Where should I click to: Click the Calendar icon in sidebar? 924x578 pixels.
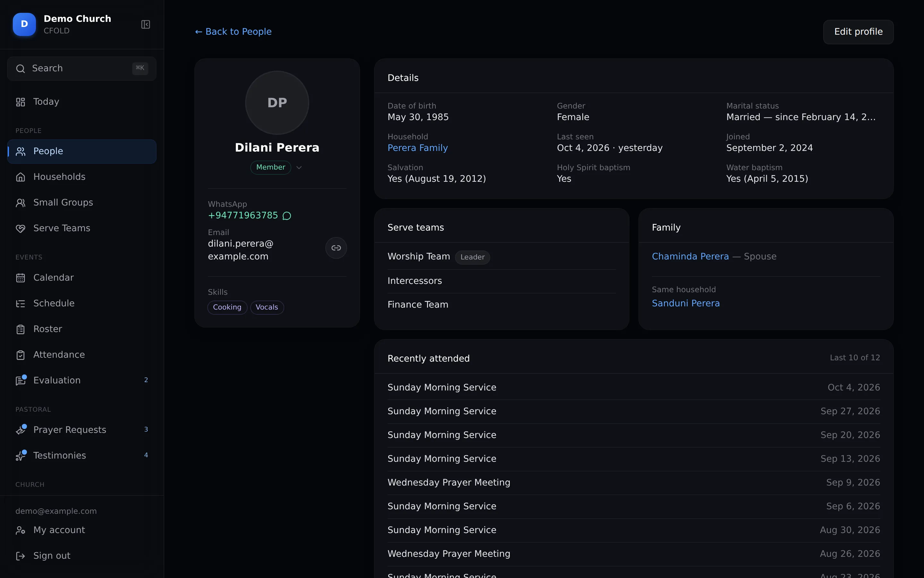point(21,278)
